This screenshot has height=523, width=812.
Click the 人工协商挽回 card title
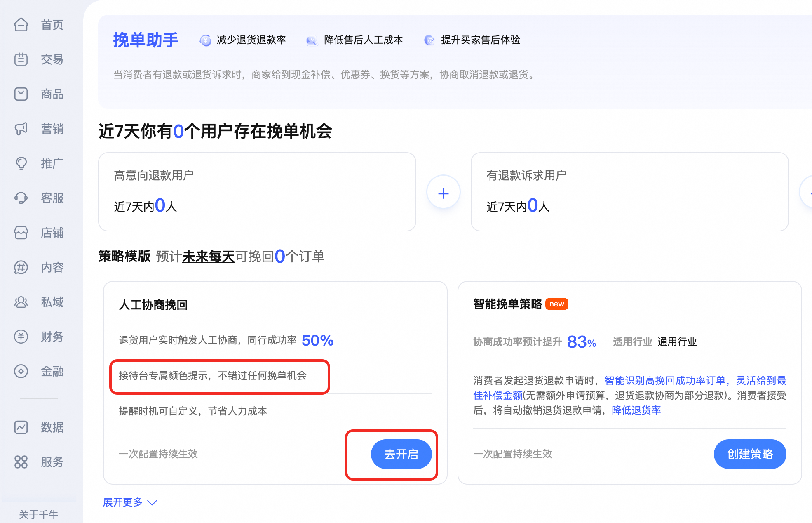point(153,305)
